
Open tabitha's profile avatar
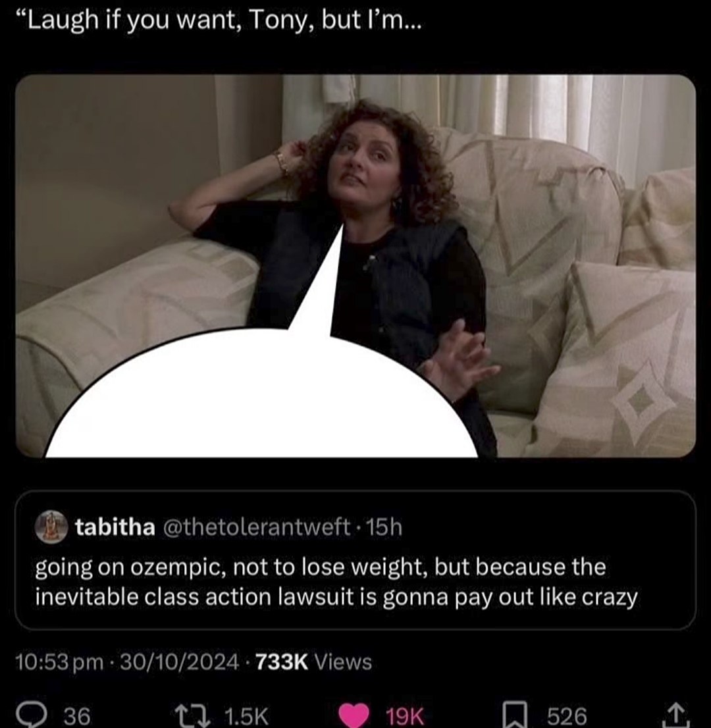(x=51, y=527)
